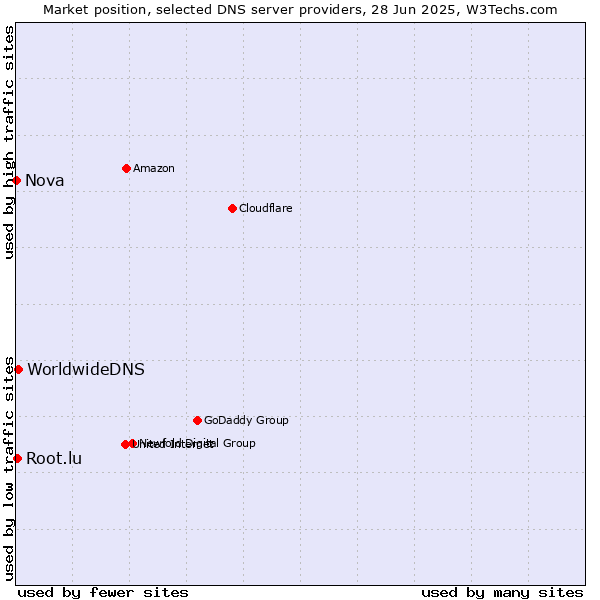Click the Amazon label text
Viewport: 600px width, 600px height.
point(154,168)
